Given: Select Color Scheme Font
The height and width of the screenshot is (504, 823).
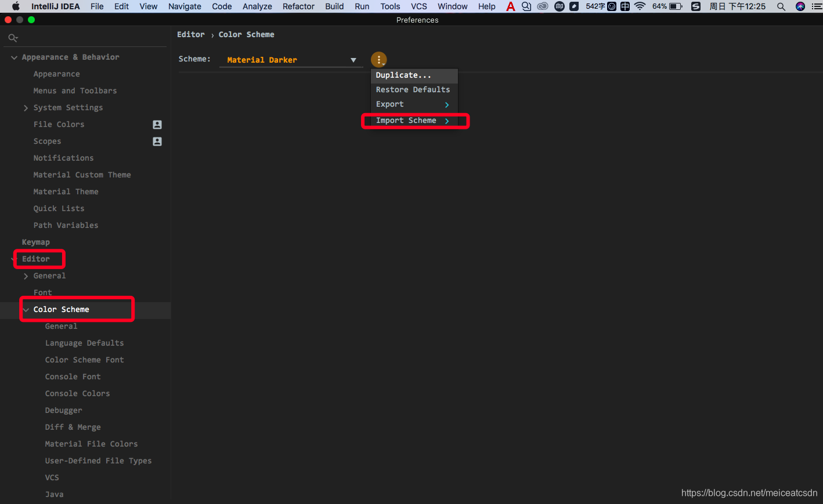Looking at the screenshot, I should [84, 360].
